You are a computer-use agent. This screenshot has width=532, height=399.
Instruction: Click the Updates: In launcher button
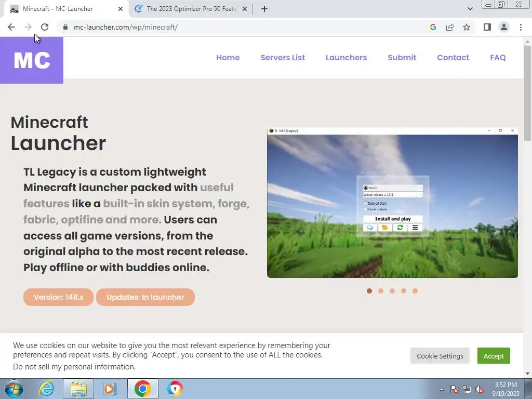(x=145, y=297)
